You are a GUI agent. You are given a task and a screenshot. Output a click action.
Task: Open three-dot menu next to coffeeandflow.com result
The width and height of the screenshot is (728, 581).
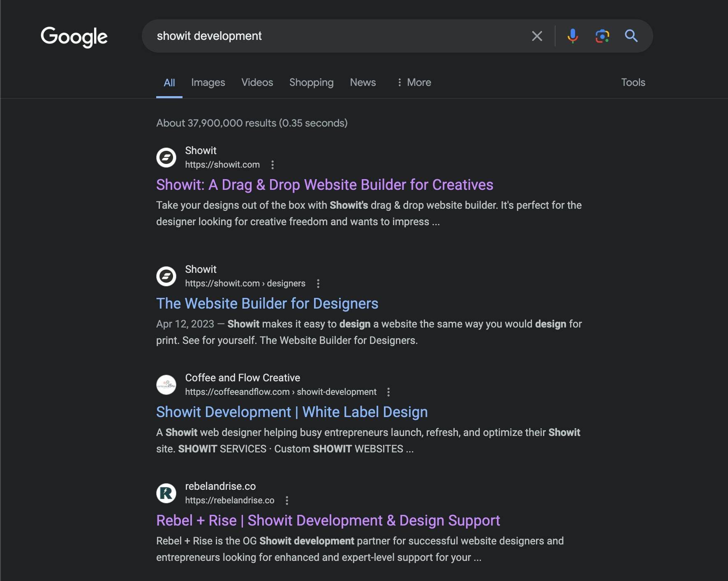[388, 392]
